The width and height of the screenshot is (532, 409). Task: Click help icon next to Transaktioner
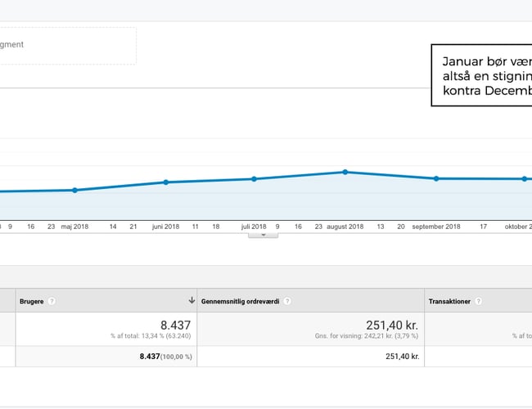point(477,301)
